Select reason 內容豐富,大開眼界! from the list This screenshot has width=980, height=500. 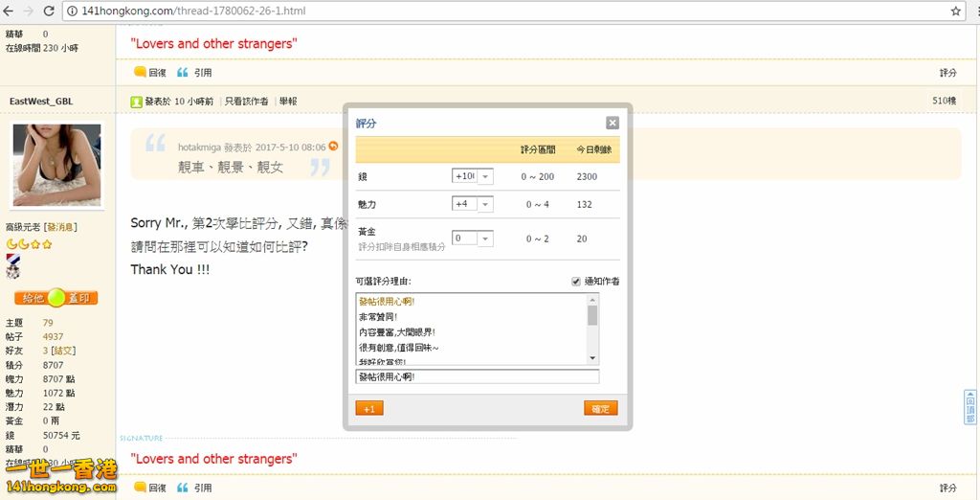click(396, 331)
